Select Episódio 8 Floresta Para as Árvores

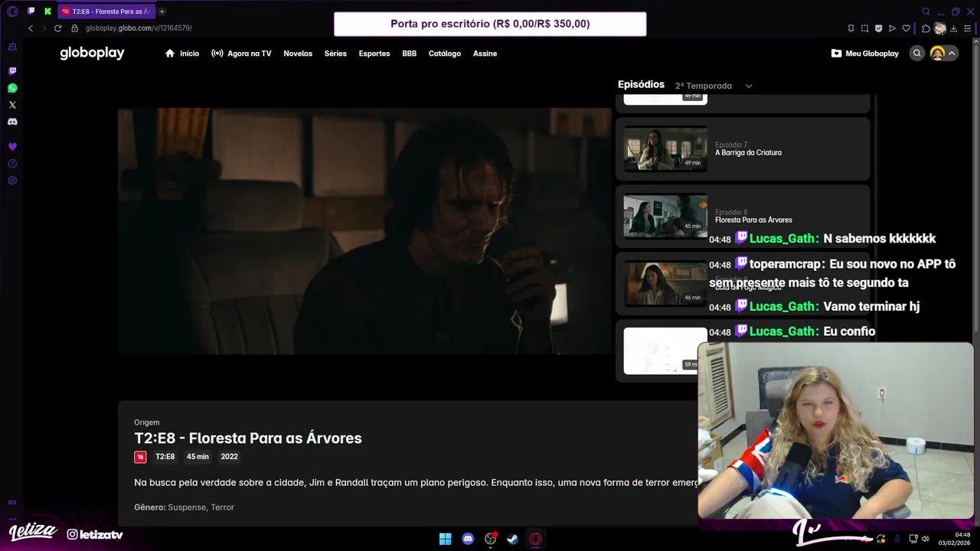coord(743,216)
